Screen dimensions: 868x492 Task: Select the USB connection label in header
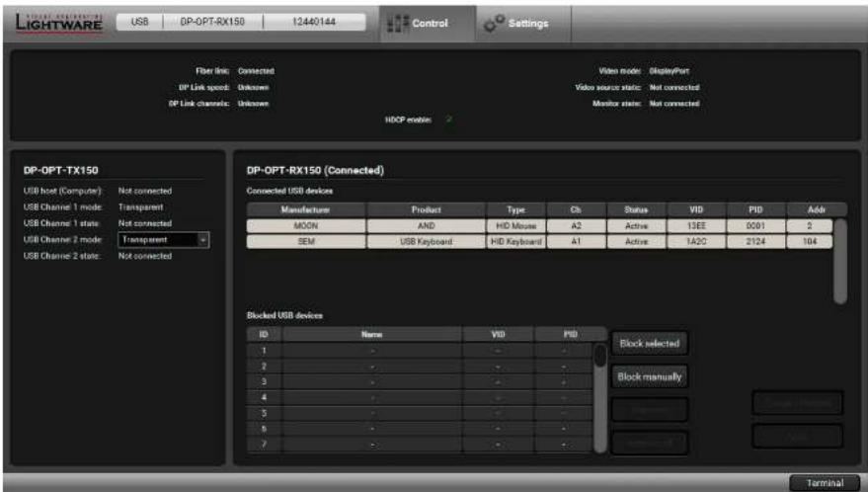coord(139,22)
